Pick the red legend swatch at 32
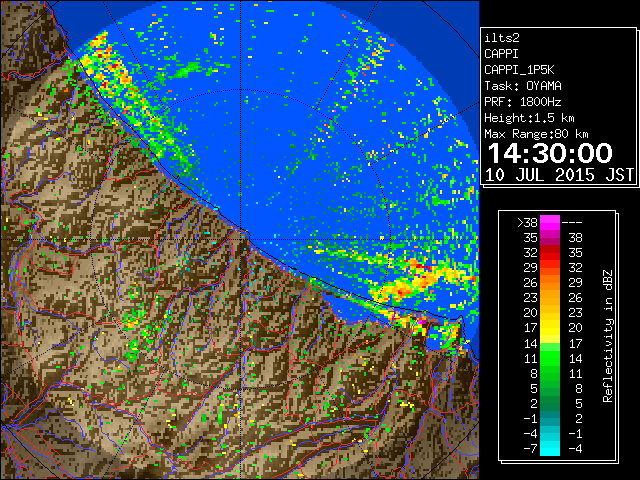This screenshot has width=640, height=480. [550, 253]
